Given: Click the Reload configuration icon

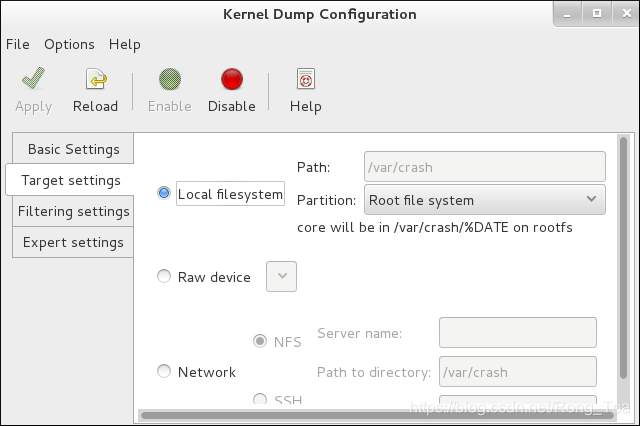Looking at the screenshot, I should [x=96, y=78].
